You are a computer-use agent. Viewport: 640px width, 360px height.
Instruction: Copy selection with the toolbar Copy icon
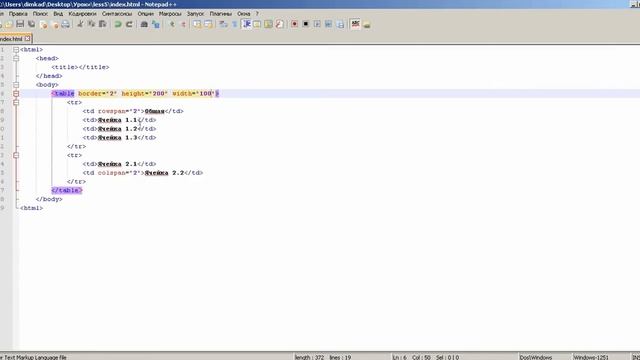pyautogui.click(x=91, y=24)
